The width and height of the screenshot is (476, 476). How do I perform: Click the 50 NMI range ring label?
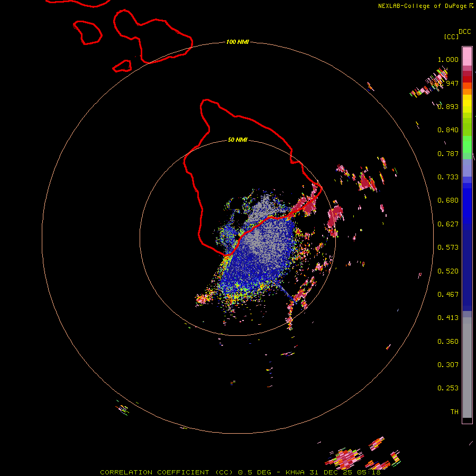tap(237, 140)
